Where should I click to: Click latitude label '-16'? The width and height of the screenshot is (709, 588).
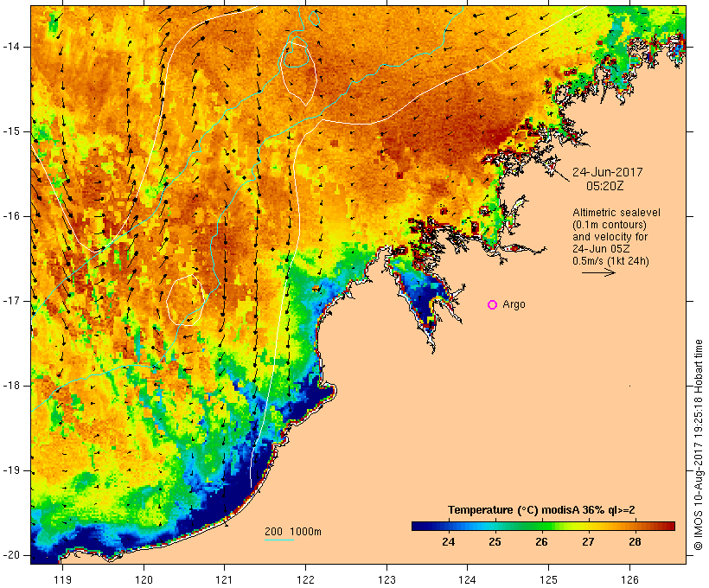click(x=11, y=216)
